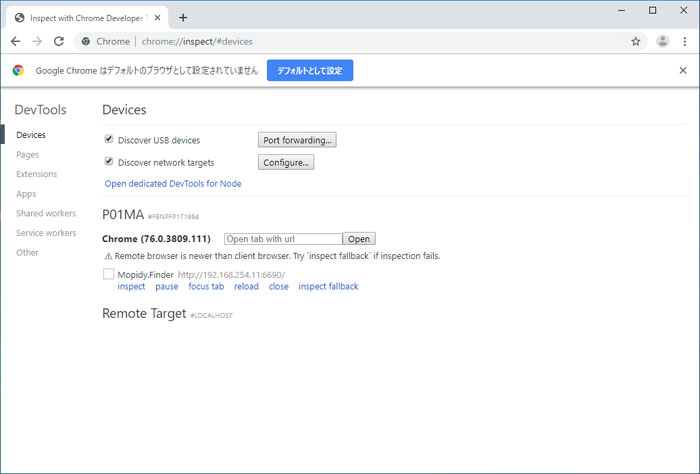This screenshot has width=700, height=474.
Task: Select Extensions in DevTools sidebar
Action: pyautogui.click(x=37, y=174)
